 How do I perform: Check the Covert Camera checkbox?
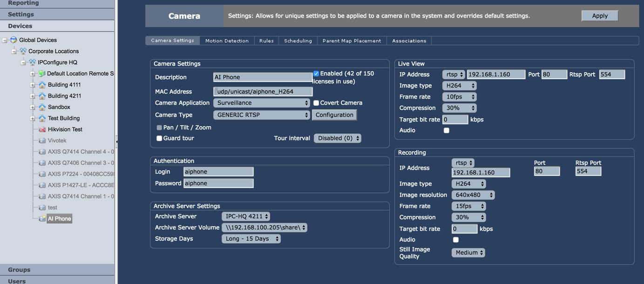tap(316, 103)
